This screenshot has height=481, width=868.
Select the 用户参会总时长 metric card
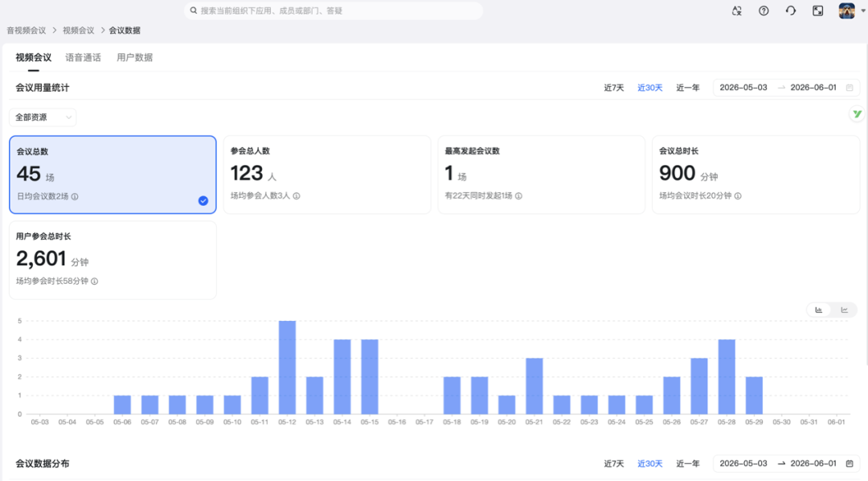pos(113,260)
